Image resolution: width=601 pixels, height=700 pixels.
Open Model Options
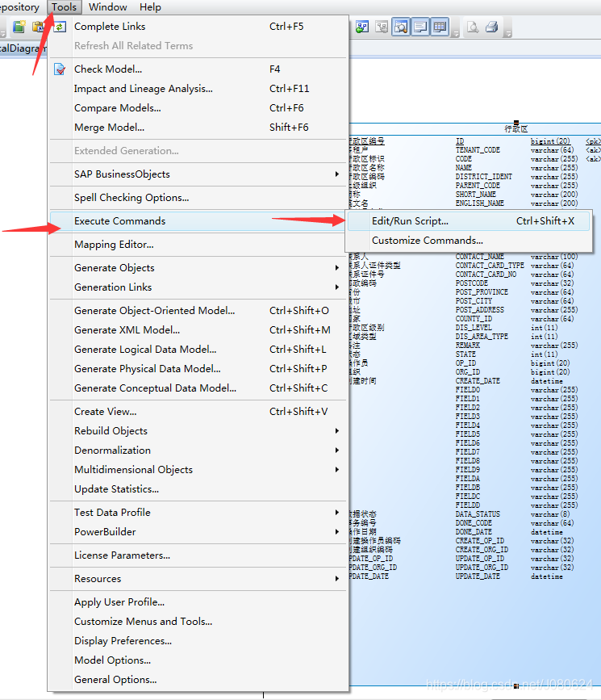point(198,660)
